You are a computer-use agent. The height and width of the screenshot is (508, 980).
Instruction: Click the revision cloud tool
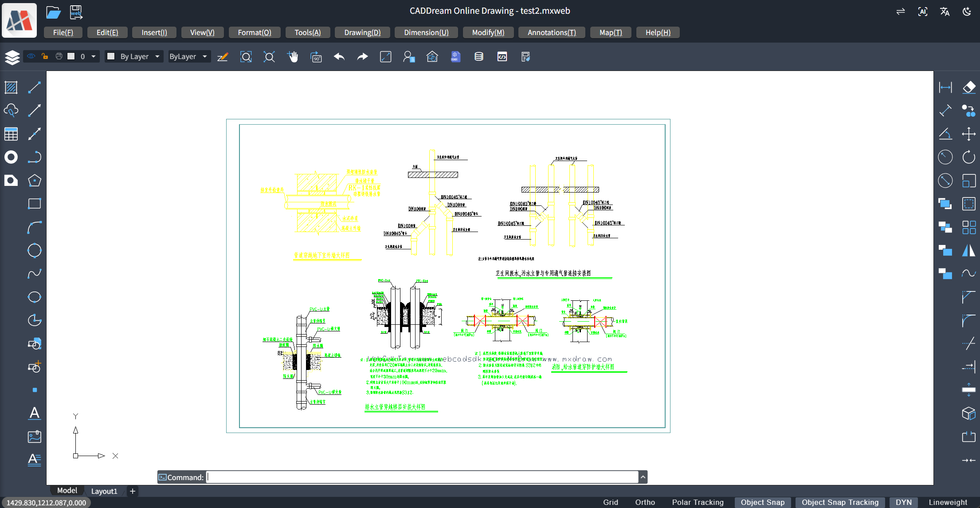11,110
